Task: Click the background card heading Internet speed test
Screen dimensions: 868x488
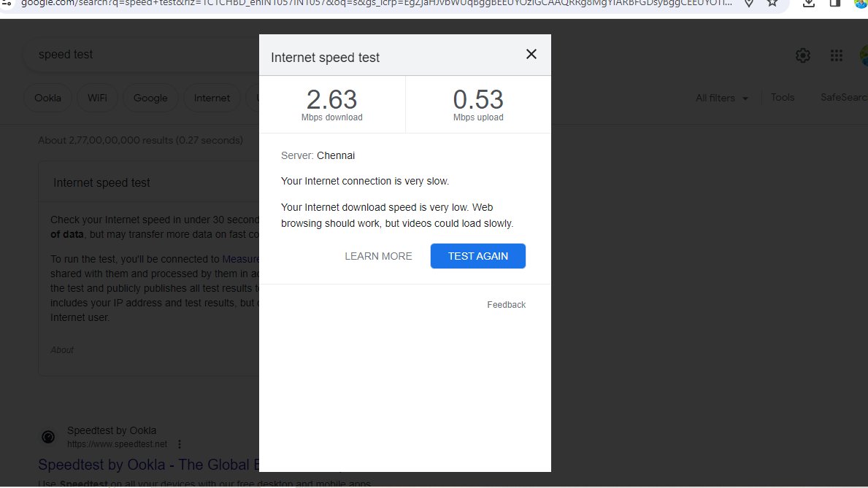Action: coord(101,182)
